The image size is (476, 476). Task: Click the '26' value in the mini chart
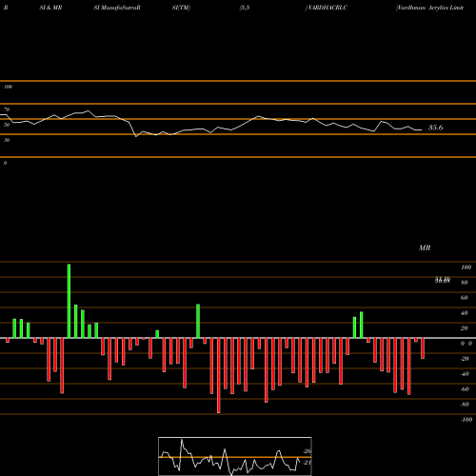point(307,451)
